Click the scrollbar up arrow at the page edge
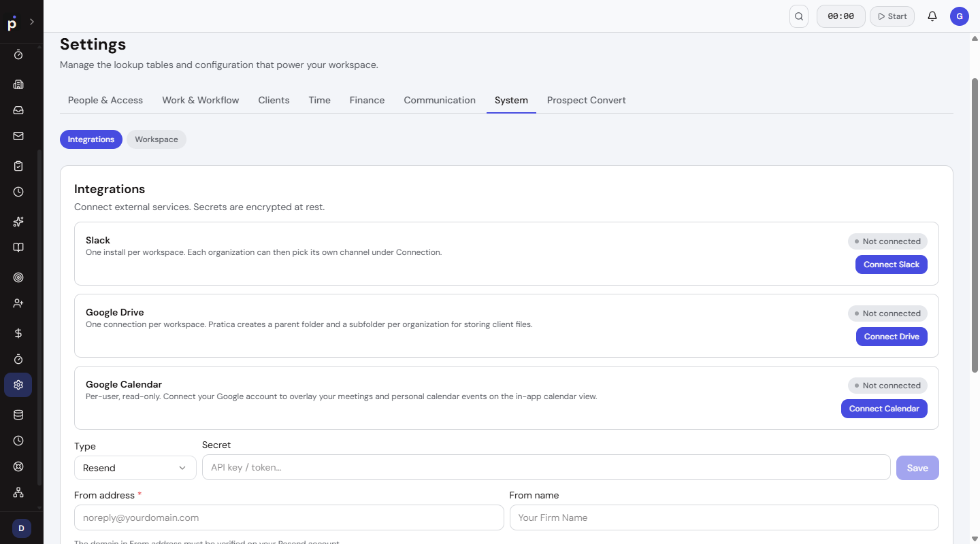The image size is (980, 544). 975,38
